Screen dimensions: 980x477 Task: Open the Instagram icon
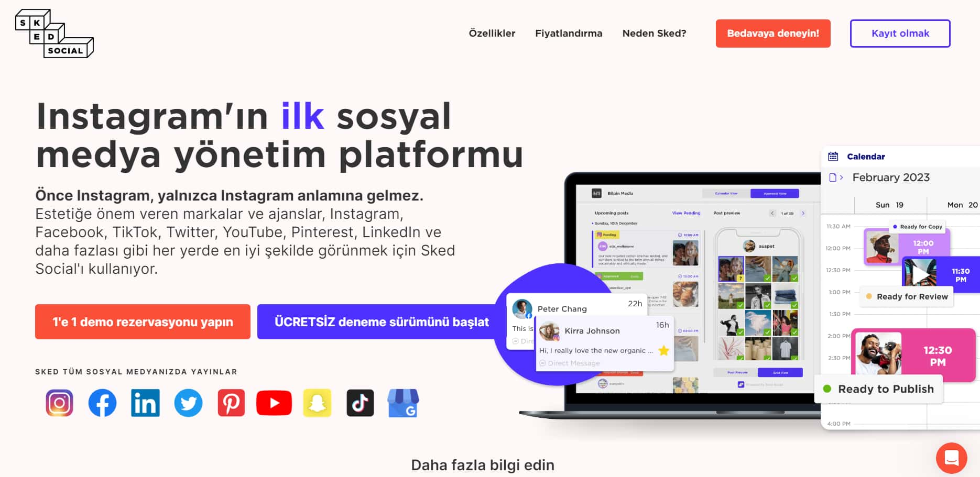click(59, 403)
